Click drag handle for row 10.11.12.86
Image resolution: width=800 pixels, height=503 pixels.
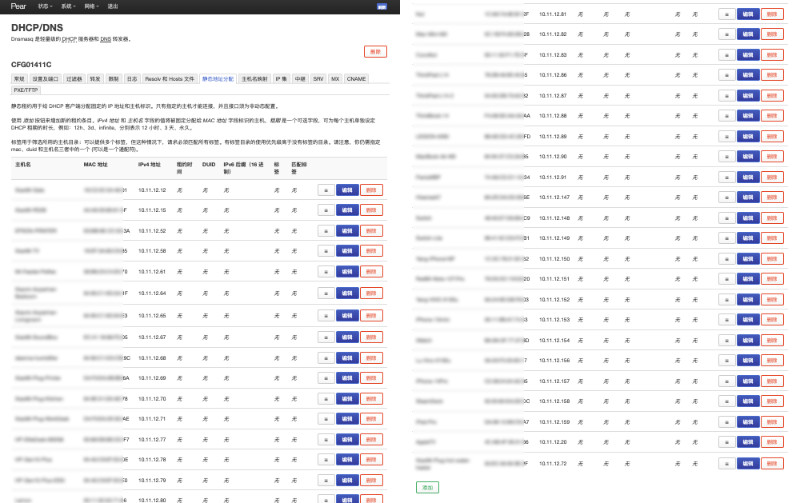click(727, 75)
